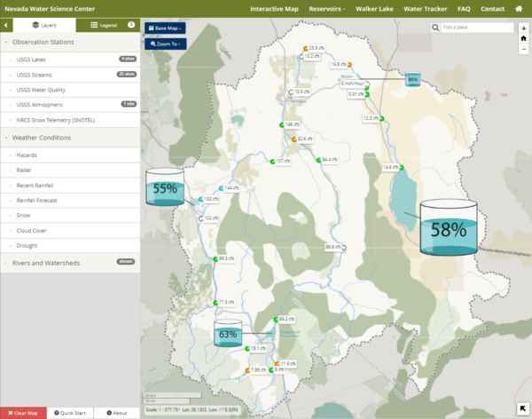This screenshot has width=532, height=419.
Task: Zoom in with the map plus button
Action: coord(523,28)
